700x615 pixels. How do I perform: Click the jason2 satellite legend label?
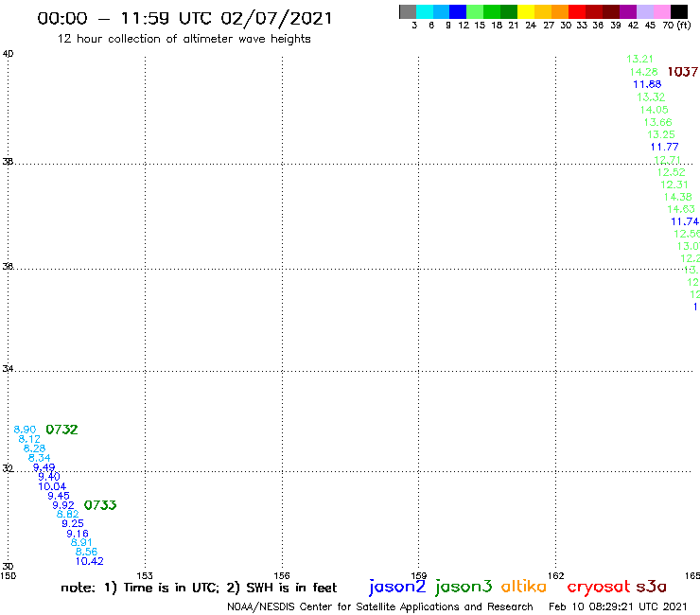click(397, 587)
